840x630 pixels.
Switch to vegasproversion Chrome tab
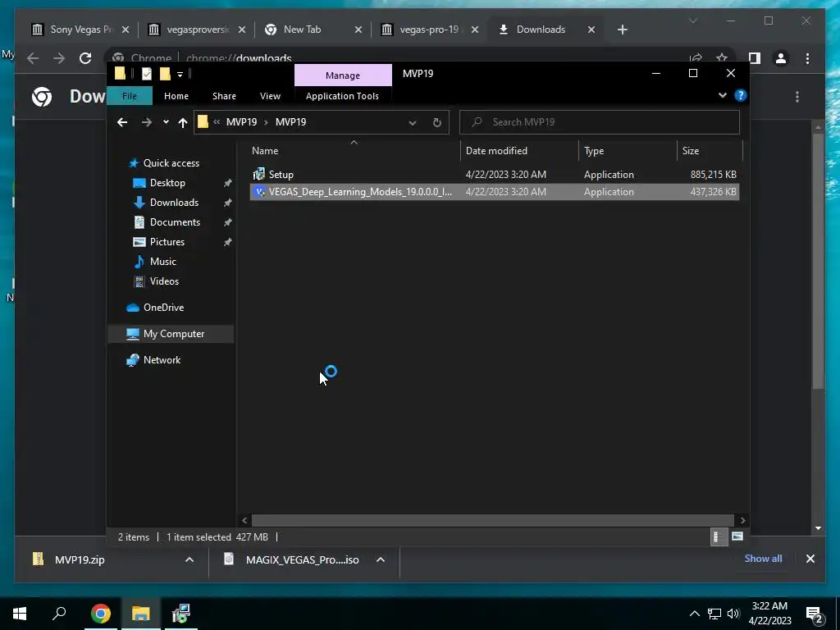(x=197, y=30)
